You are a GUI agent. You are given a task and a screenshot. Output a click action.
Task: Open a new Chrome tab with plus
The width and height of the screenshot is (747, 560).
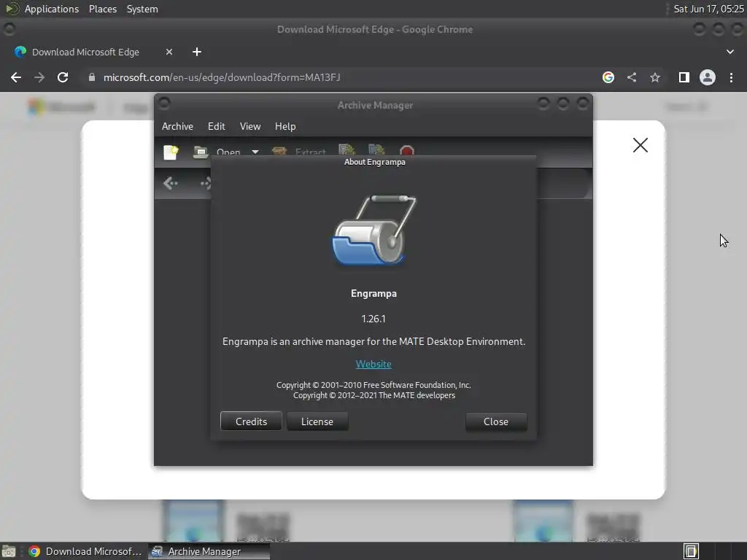pyautogui.click(x=197, y=52)
